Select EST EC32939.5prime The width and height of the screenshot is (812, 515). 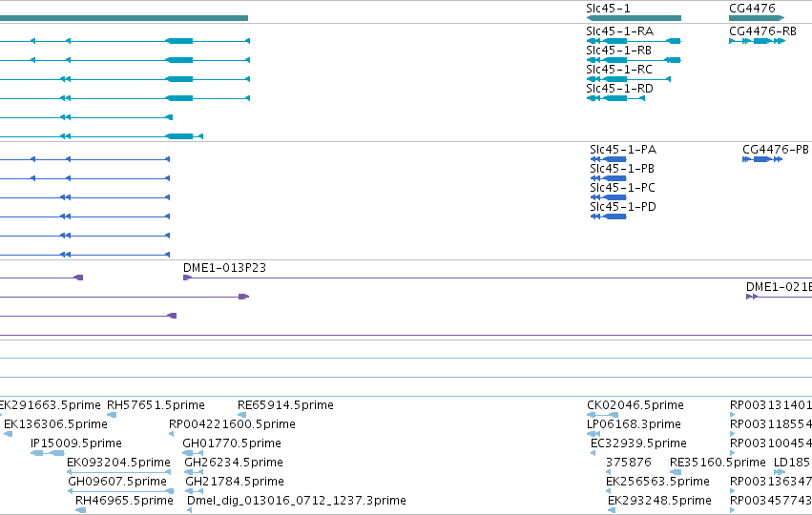tap(638, 443)
